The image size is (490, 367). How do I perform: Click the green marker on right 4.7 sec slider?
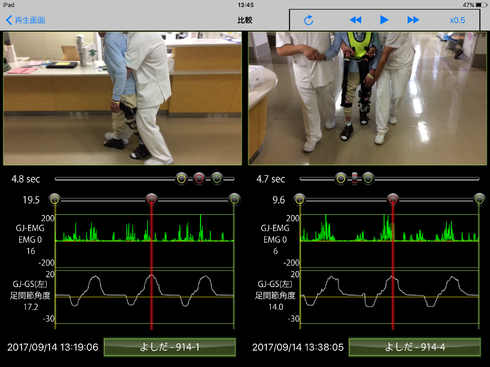tap(368, 179)
